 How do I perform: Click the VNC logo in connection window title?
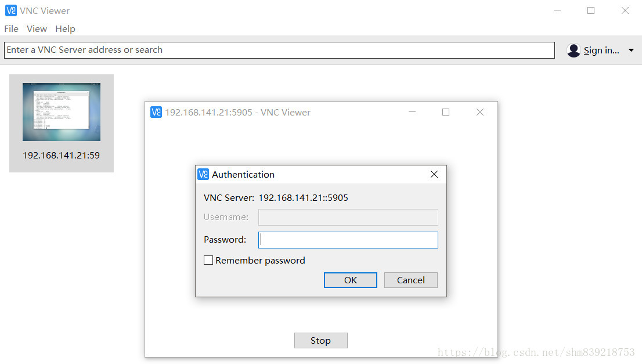pyautogui.click(x=156, y=112)
